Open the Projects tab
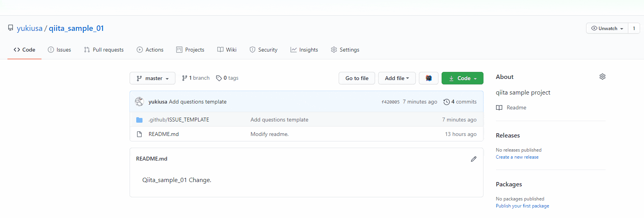644x218 pixels. click(x=190, y=50)
